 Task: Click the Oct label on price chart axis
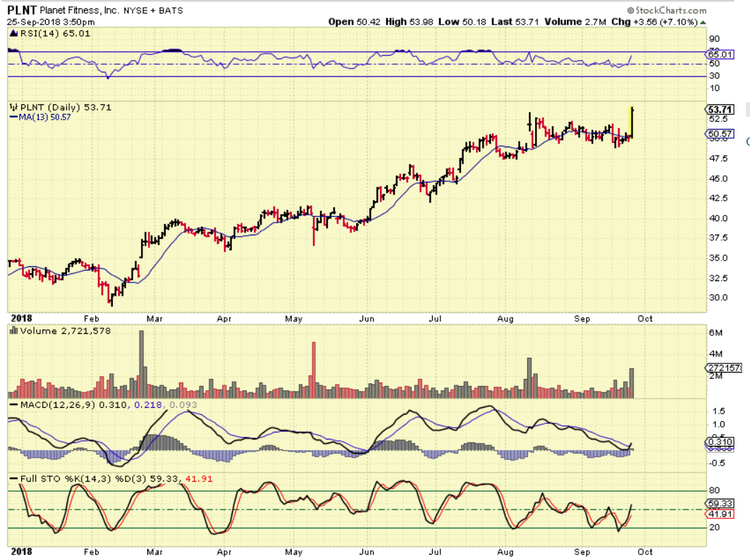(x=645, y=318)
